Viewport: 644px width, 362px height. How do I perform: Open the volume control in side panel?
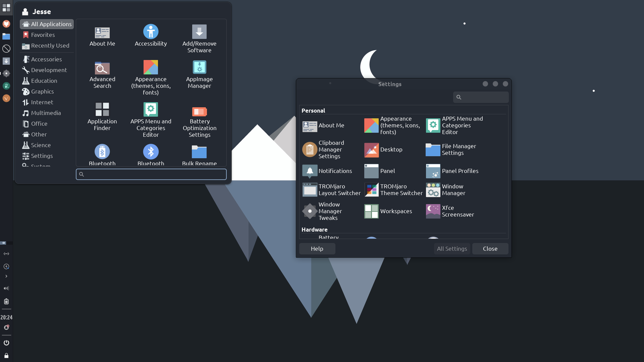pos(6,288)
